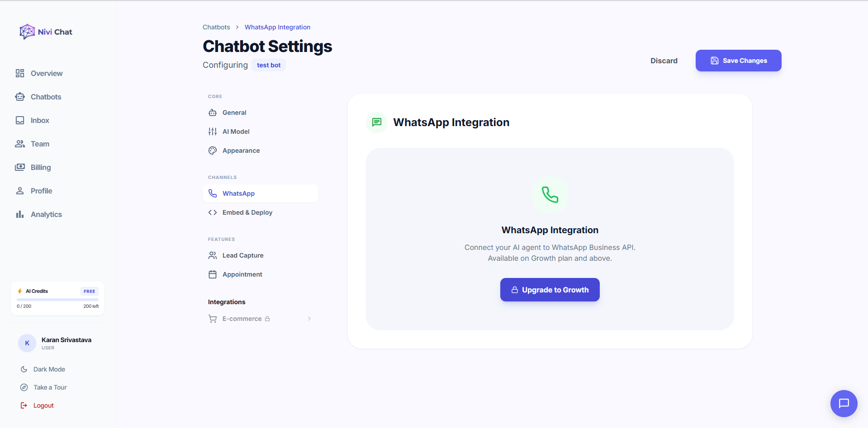Viewport: 868px width, 428px height.
Task: Click the Embed & Deploy code brackets icon
Action: [x=213, y=212]
